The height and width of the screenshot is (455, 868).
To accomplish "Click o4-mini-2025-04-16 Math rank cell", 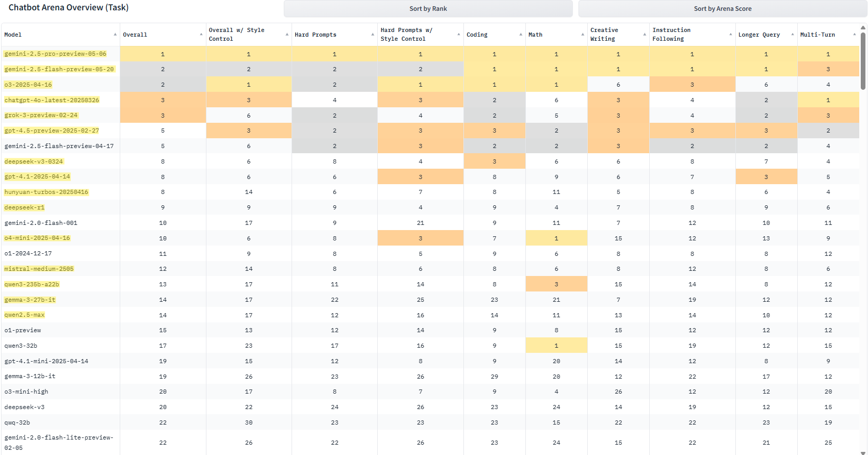I will tap(556, 238).
